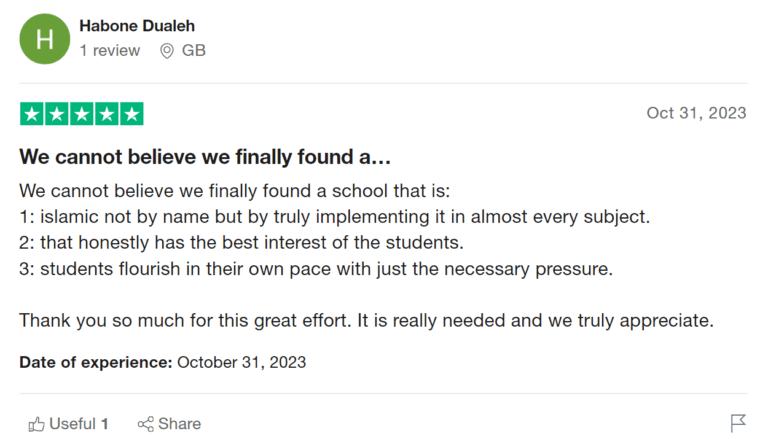This screenshot has width=768, height=447.
Task: Click the "Oct 31, 2023" review date
Action: tap(696, 113)
